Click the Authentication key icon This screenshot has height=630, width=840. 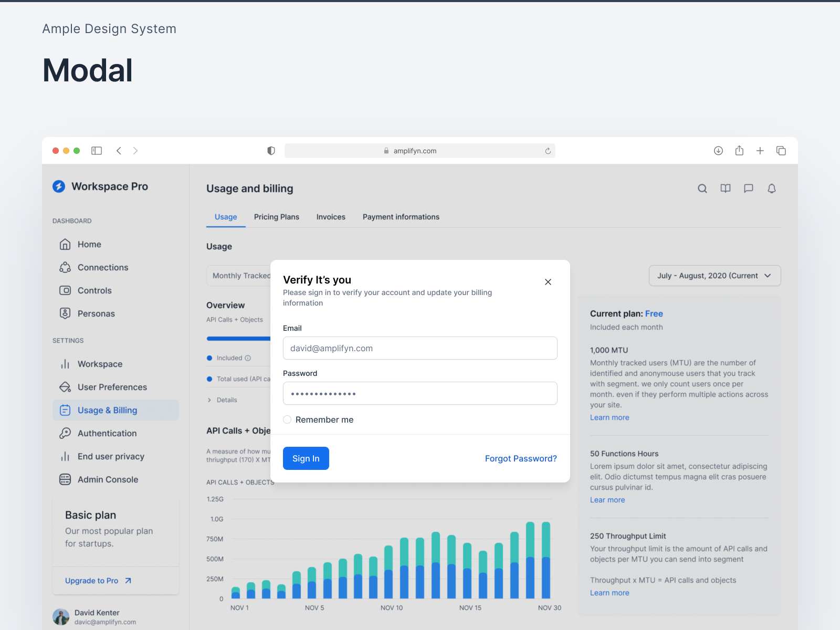pos(65,433)
